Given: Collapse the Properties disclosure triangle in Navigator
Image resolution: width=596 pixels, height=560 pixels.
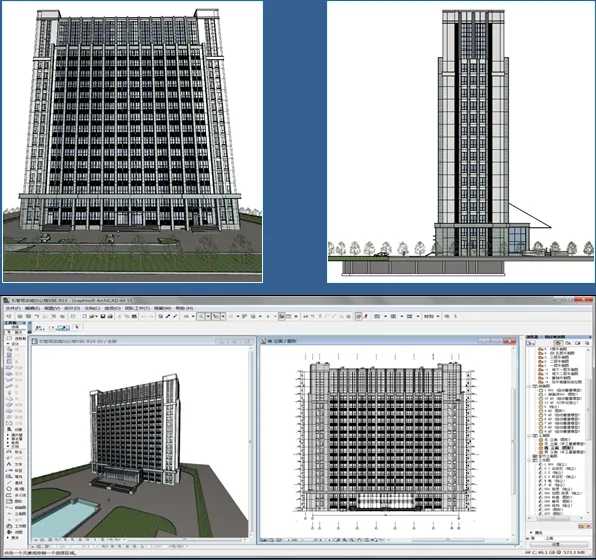Looking at the screenshot, I should [x=531, y=533].
